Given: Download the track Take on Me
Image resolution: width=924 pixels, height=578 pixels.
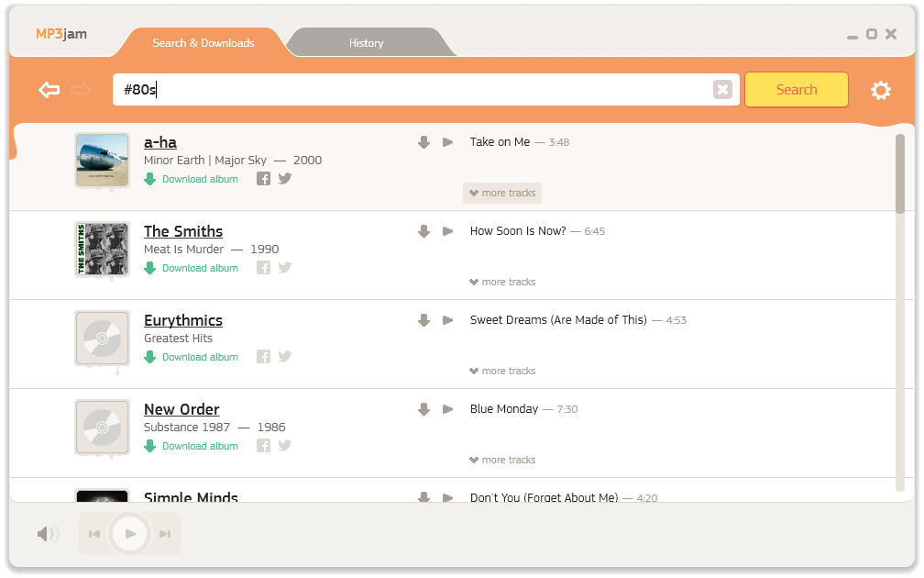Looking at the screenshot, I should [x=423, y=142].
